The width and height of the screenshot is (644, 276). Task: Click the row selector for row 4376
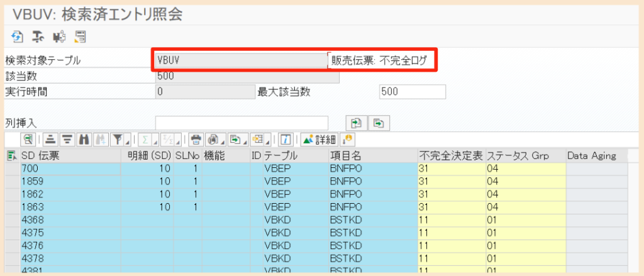13,246
